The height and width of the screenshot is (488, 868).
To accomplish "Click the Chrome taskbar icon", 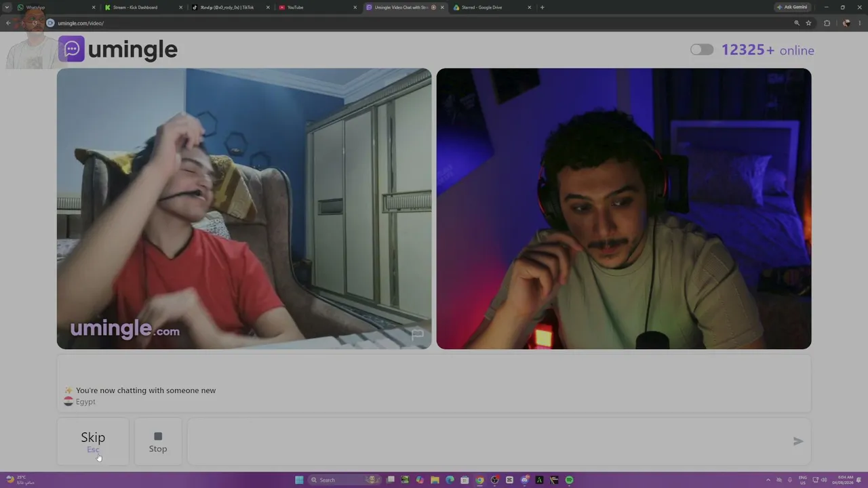I will click(x=479, y=480).
